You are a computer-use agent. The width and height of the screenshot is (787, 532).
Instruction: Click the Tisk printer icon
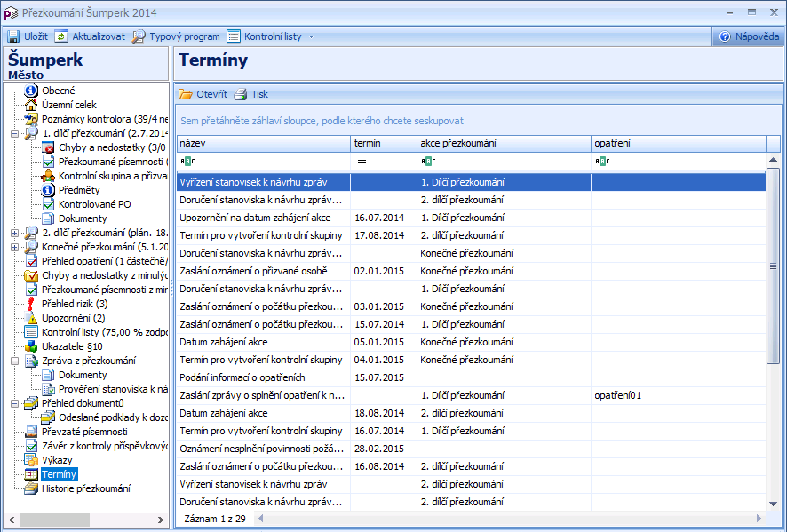(241, 94)
